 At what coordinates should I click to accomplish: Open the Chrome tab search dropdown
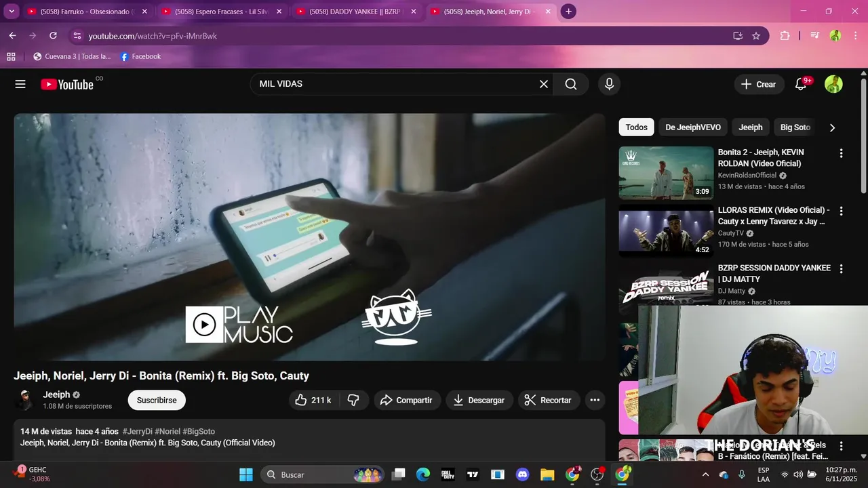pyautogui.click(x=12, y=12)
